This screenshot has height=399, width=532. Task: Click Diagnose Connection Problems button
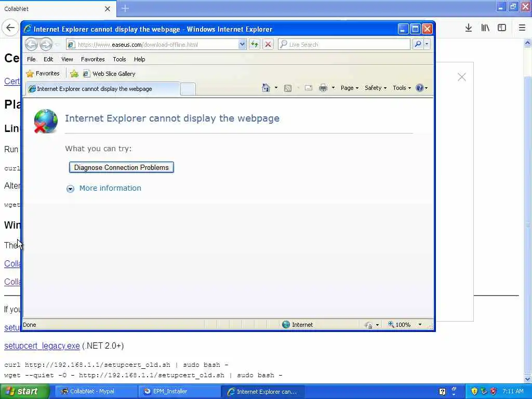(x=122, y=167)
